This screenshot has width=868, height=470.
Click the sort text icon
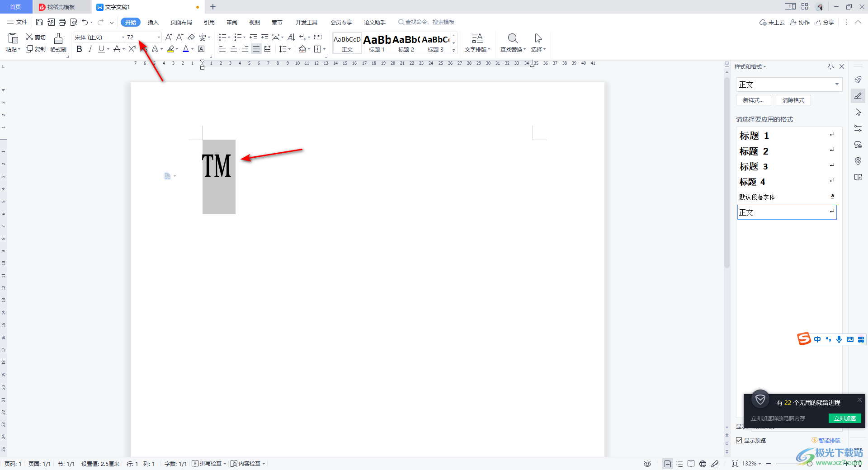(x=291, y=37)
